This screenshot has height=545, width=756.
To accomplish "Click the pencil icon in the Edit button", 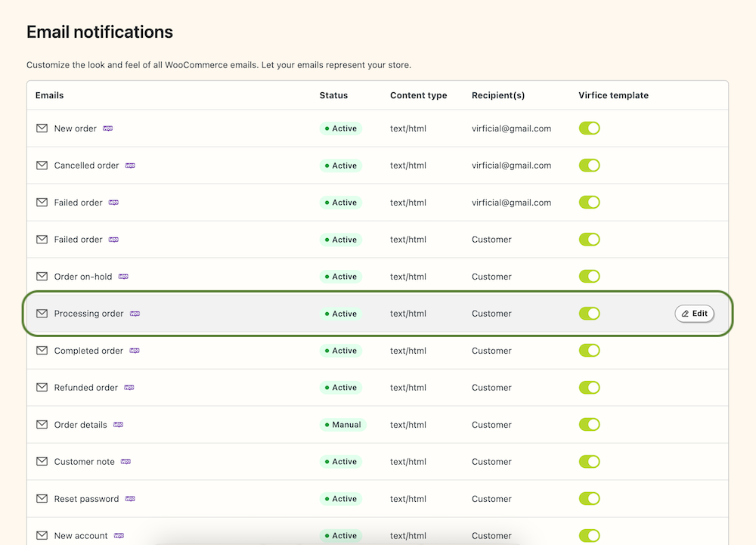I will click(685, 314).
